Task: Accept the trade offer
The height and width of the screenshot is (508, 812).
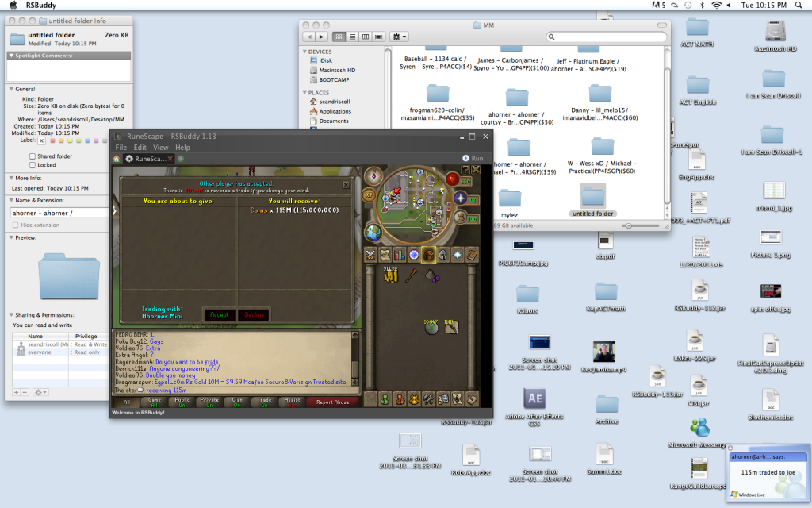Action: pyautogui.click(x=219, y=314)
